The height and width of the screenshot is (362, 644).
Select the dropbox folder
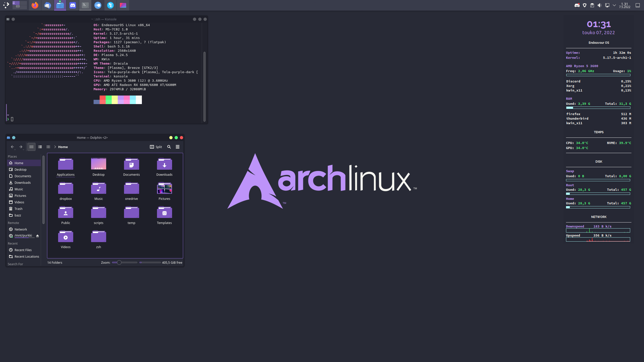[x=66, y=191]
